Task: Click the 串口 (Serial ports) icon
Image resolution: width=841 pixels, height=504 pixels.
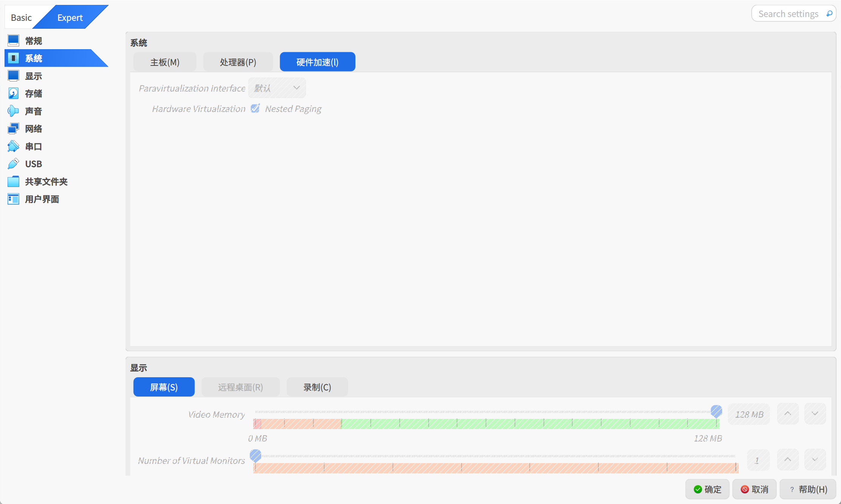Action: 13,146
